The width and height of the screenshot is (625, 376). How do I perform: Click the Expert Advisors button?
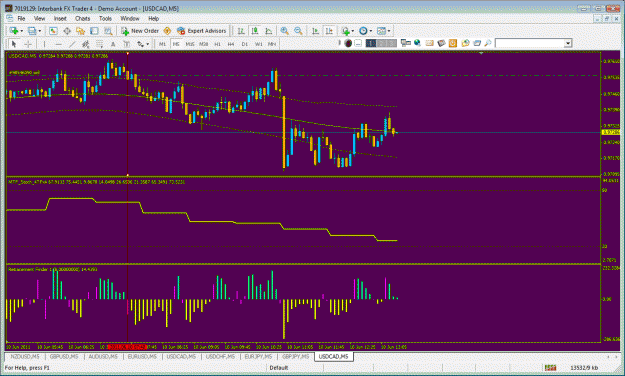(202, 31)
